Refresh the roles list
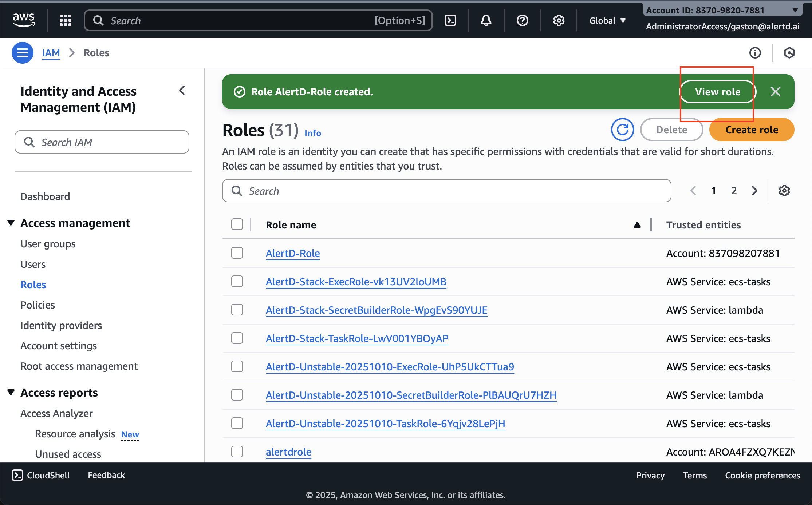Image resolution: width=812 pixels, height=505 pixels. pyautogui.click(x=622, y=130)
